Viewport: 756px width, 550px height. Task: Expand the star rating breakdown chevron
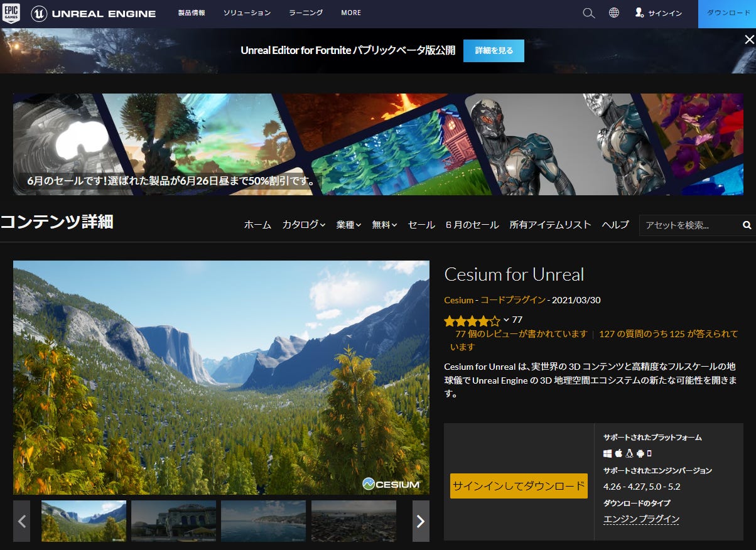506,320
